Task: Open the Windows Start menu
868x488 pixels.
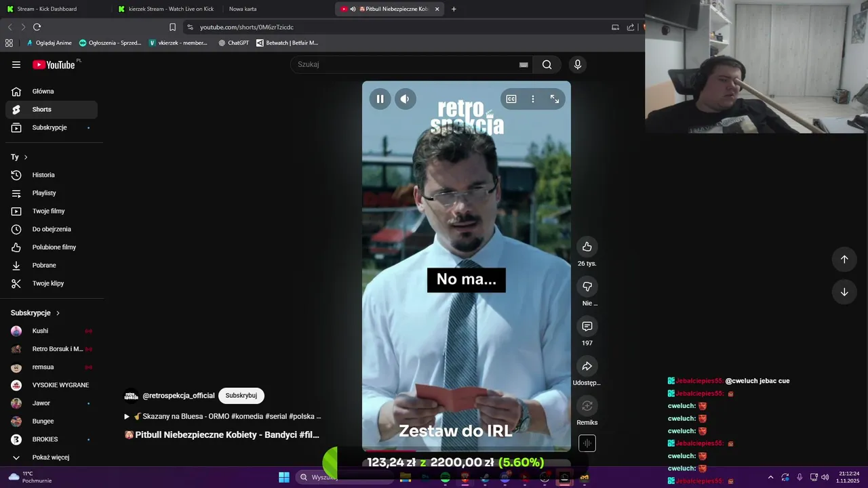Action: [x=284, y=477]
